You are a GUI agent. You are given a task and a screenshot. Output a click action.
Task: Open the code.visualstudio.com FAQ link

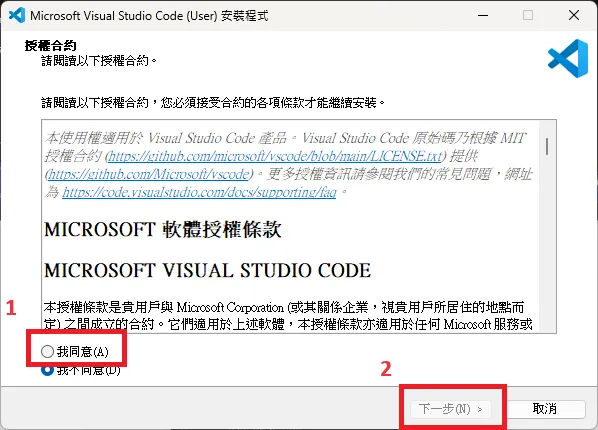pos(199,192)
